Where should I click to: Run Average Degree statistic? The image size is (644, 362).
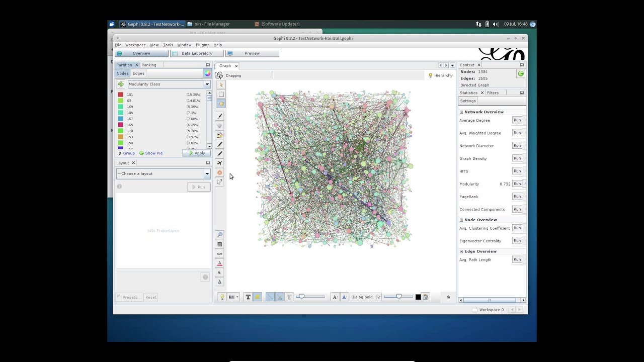click(x=517, y=120)
